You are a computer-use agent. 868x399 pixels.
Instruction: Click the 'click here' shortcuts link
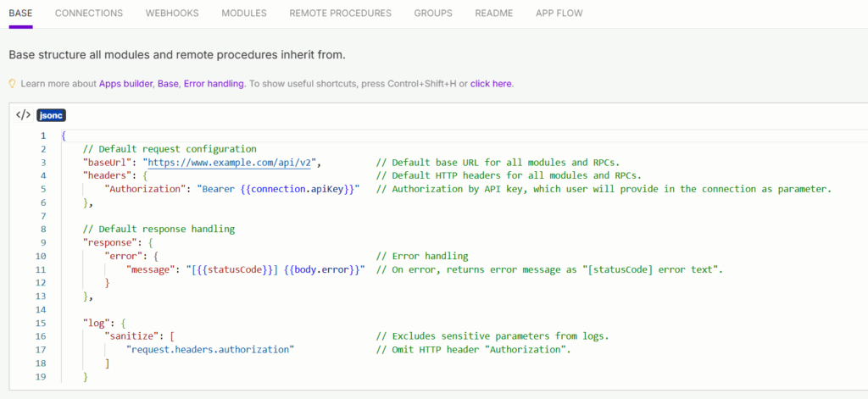coord(491,84)
